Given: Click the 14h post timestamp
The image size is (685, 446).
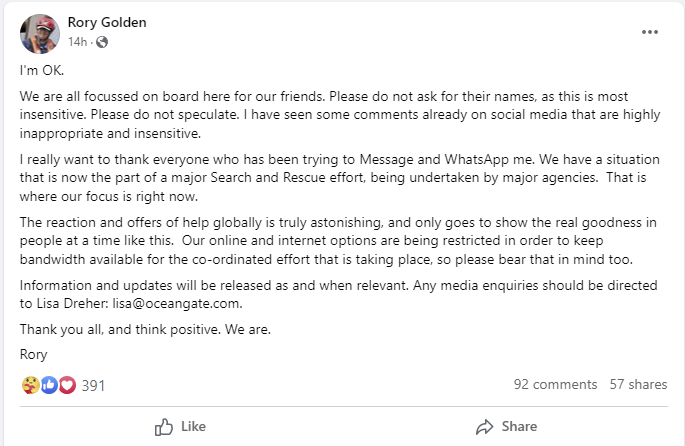Looking at the screenshot, I should coord(78,42).
